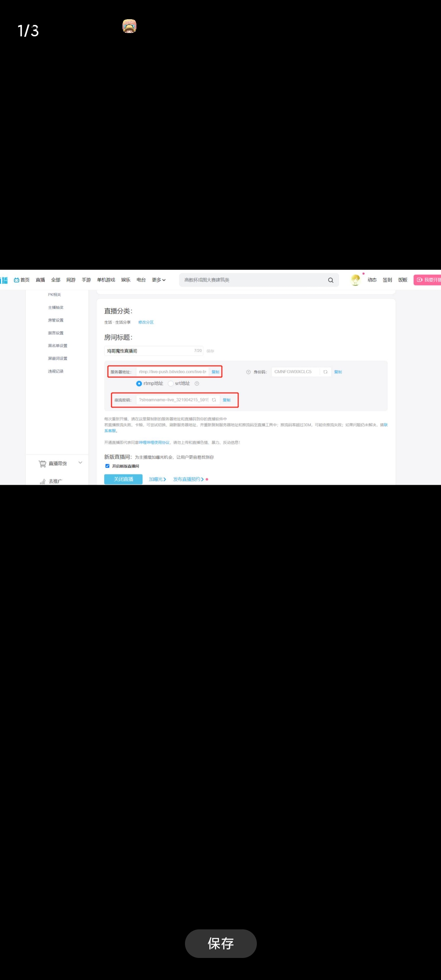The width and height of the screenshot is (441, 980).
Task: Refresh the stream key (串流密钥)
Action: coord(214,400)
